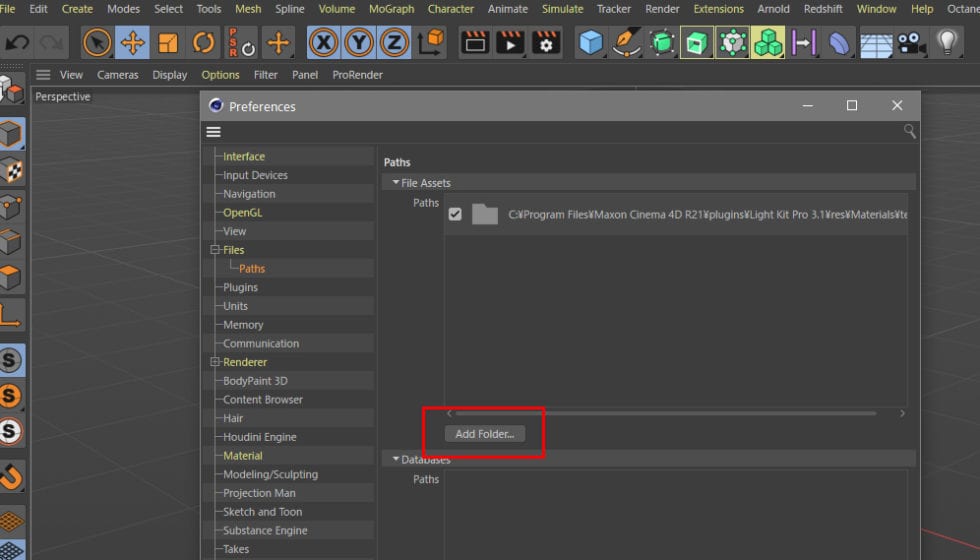Select Content Browser preferences
The width and height of the screenshot is (980, 560).
262,399
